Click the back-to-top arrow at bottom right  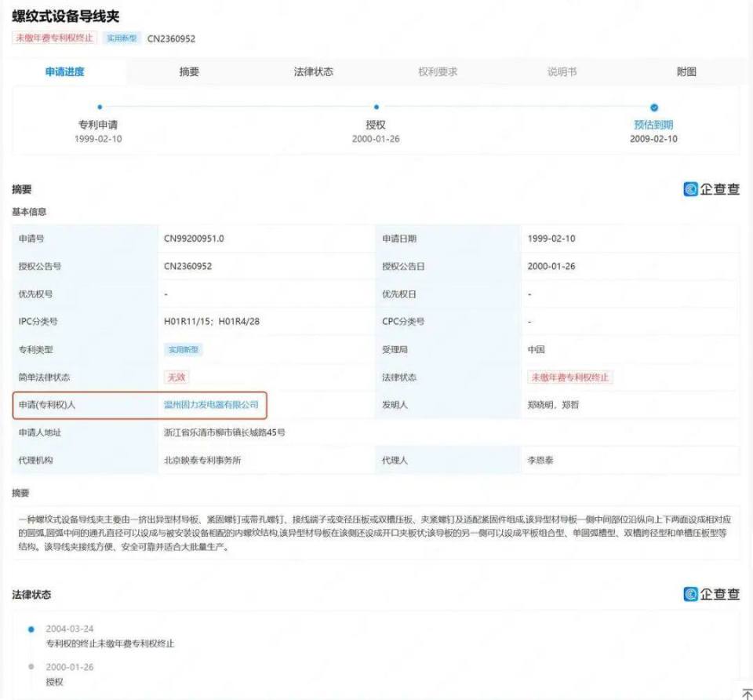tap(745, 694)
